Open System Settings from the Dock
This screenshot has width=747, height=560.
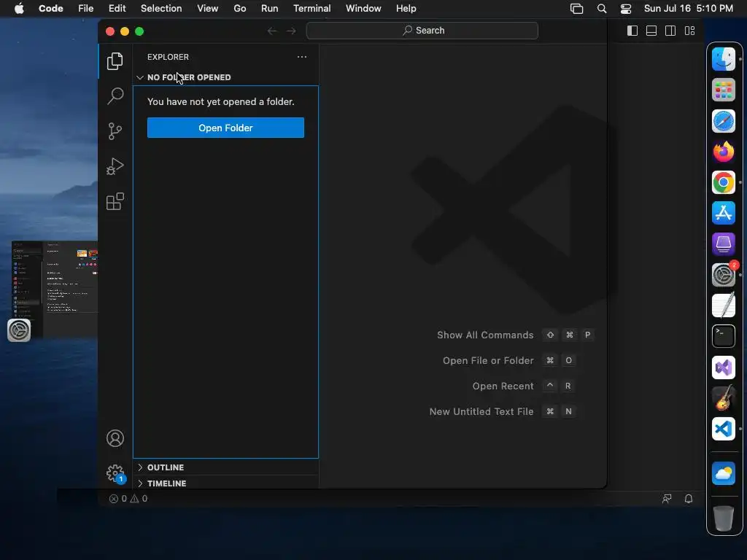click(x=723, y=275)
